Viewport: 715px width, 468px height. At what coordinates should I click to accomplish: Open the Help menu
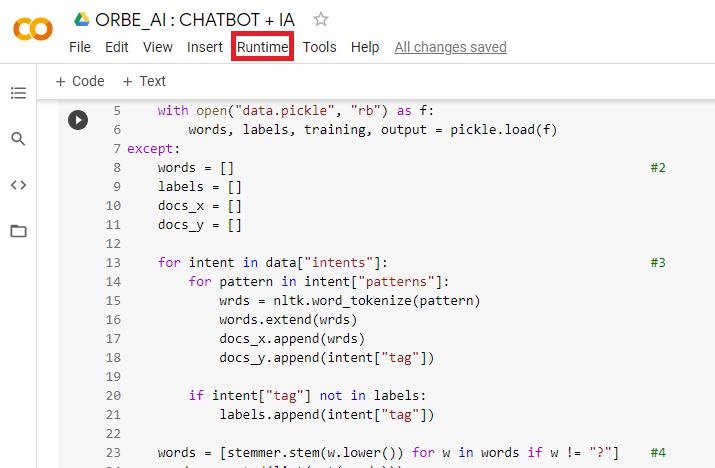365,47
